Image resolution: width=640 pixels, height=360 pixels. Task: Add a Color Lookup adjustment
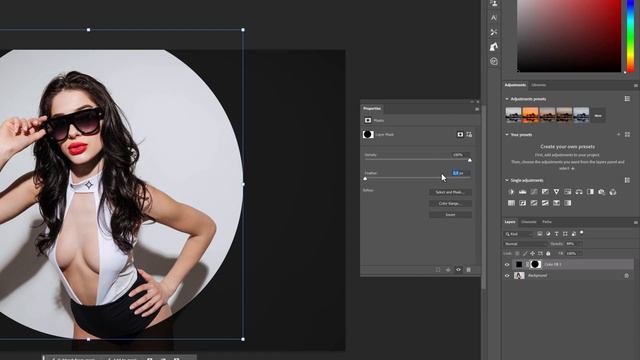tap(511, 203)
